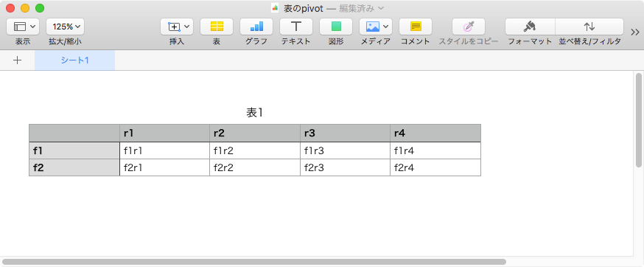Viewport: 644px width, 267px height.
Task: Select cell f1r2
Action: [x=255, y=150]
